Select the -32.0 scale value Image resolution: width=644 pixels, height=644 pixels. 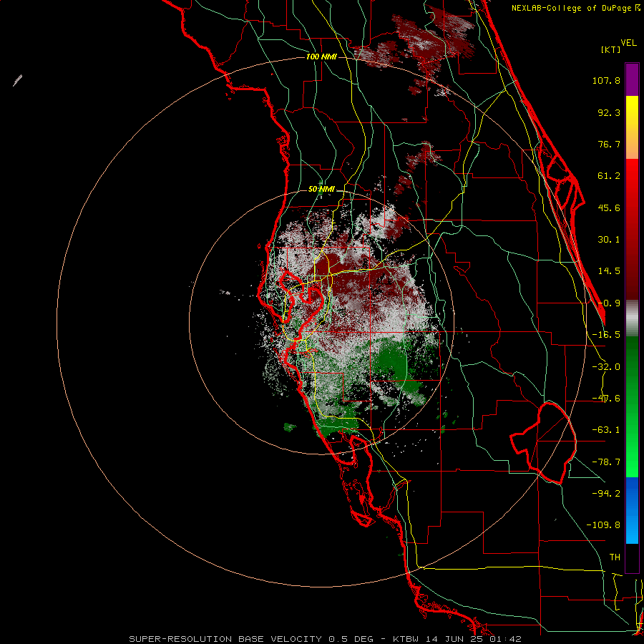point(606,367)
